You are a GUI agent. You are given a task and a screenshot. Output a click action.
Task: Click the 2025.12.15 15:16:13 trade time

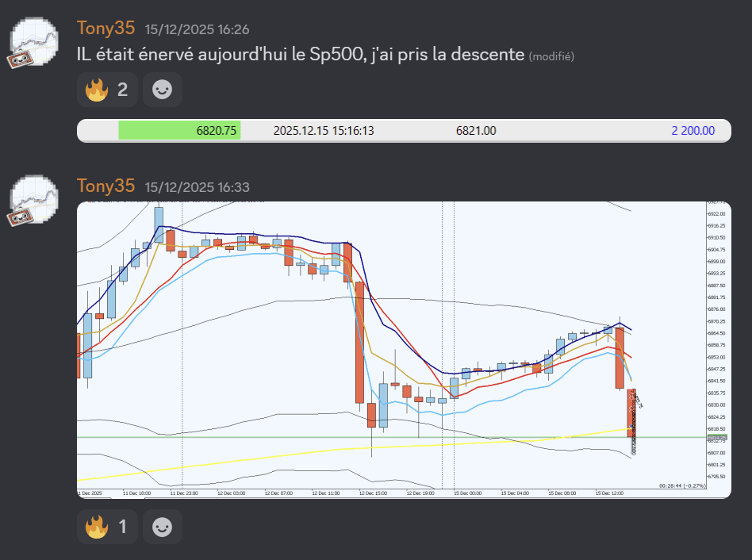tap(323, 131)
